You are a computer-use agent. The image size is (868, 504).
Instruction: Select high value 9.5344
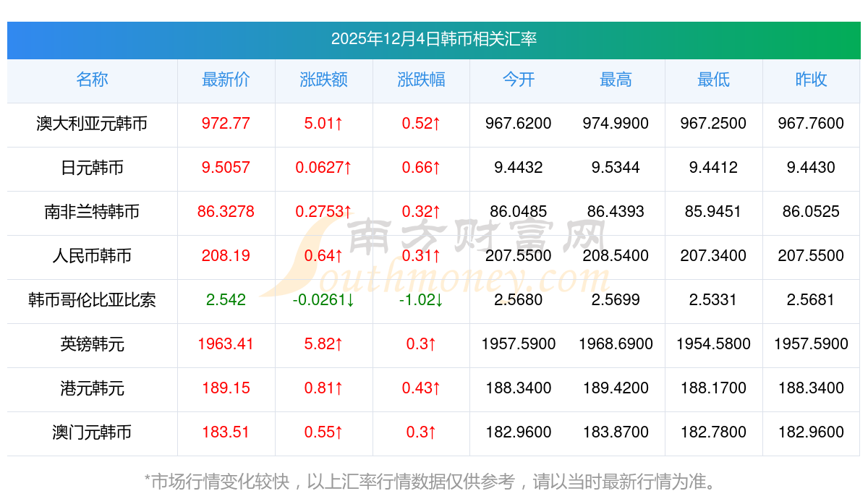(616, 168)
